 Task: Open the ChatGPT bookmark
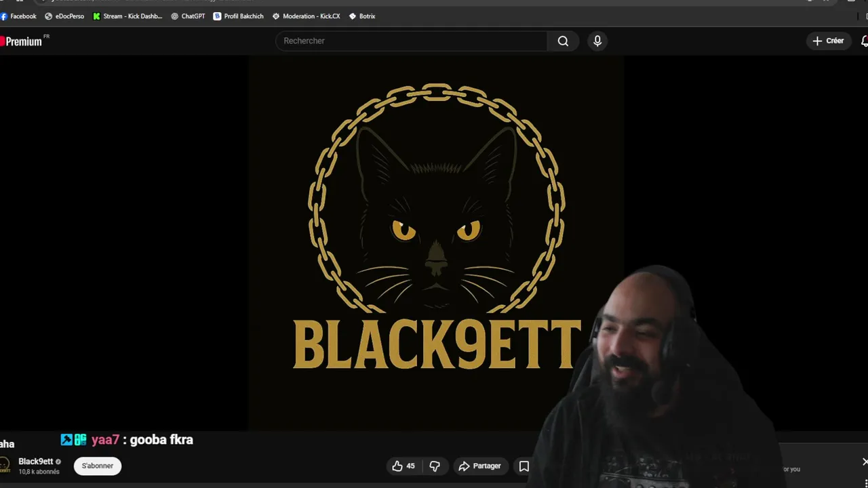[x=188, y=16]
